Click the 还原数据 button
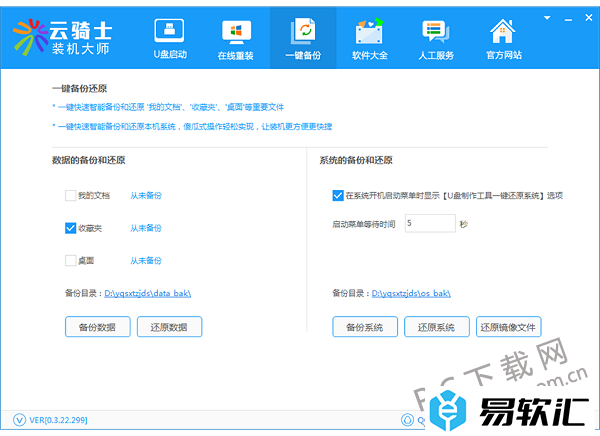The image size is (600, 436). (x=169, y=327)
